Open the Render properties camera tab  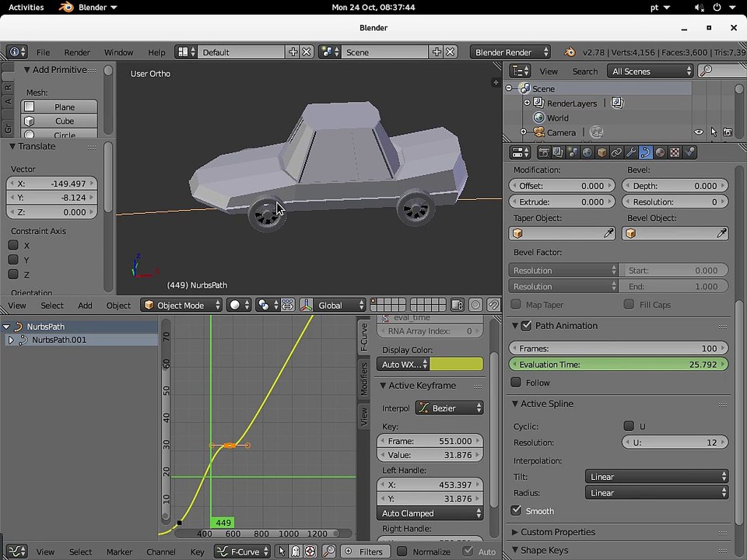pos(544,152)
